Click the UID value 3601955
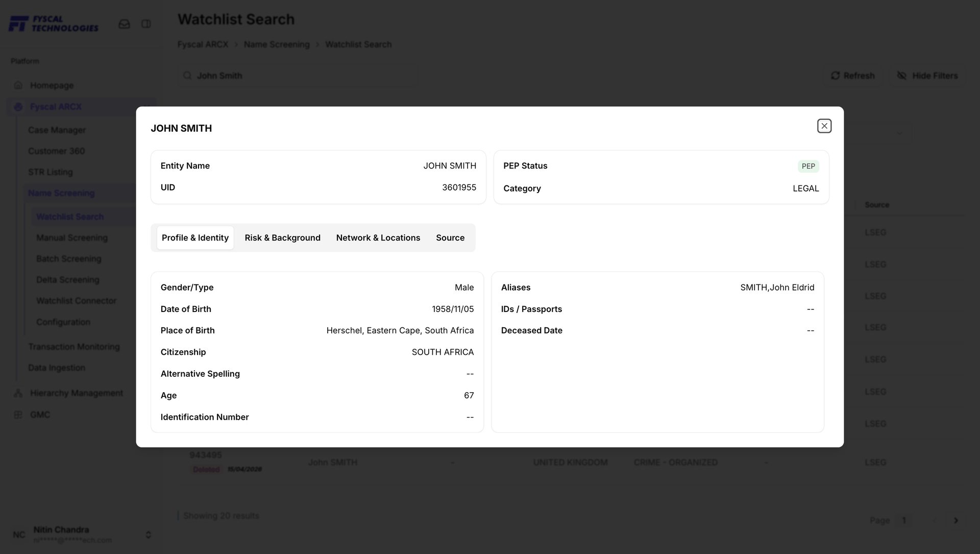 (459, 187)
